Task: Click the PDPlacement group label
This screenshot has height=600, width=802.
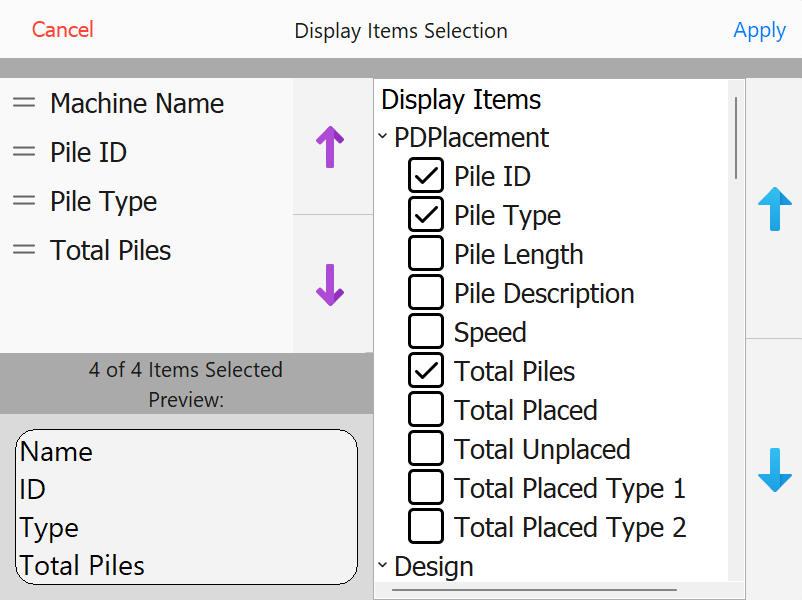Action: point(471,137)
